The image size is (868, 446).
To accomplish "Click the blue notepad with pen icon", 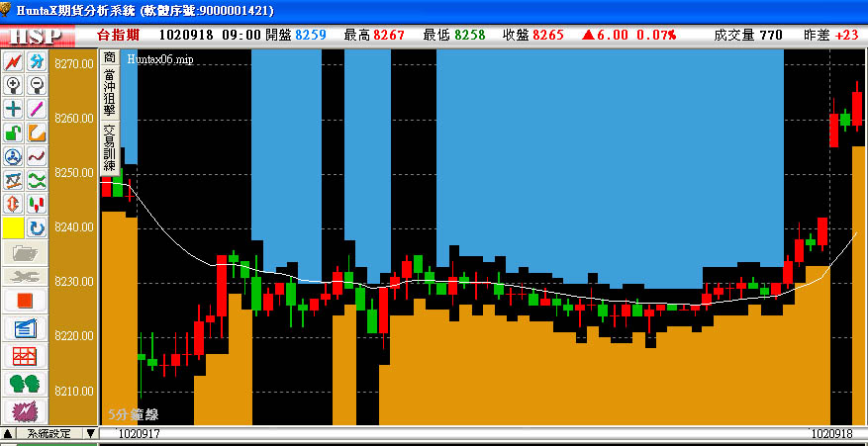I will pos(25,328).
